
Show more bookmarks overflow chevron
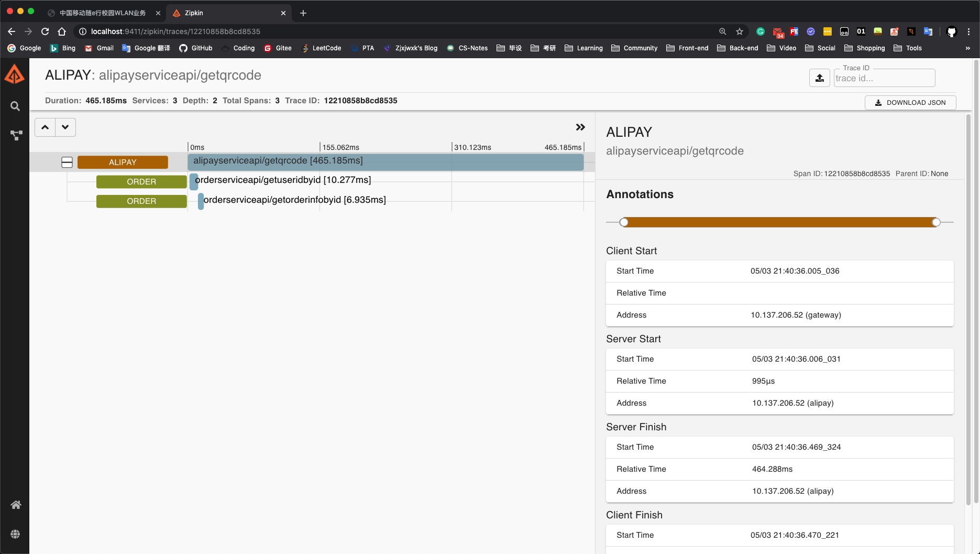click(x=967, y=48)
